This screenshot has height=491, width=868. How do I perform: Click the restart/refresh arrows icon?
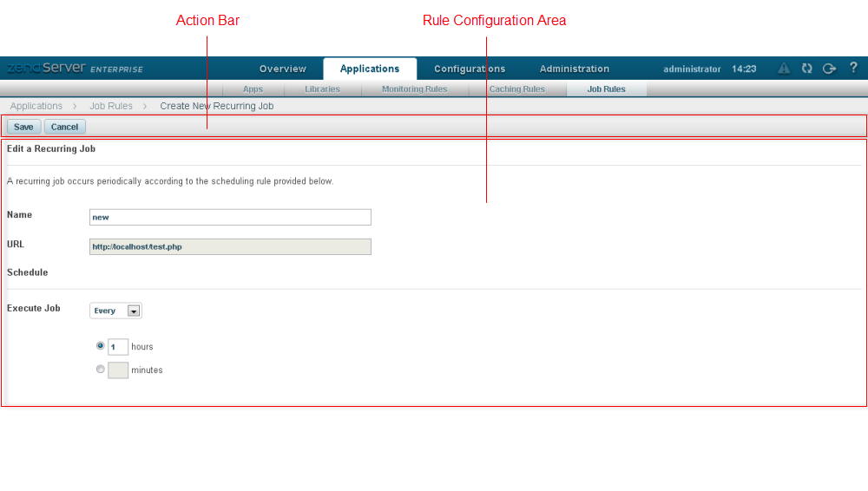[806, 69]
